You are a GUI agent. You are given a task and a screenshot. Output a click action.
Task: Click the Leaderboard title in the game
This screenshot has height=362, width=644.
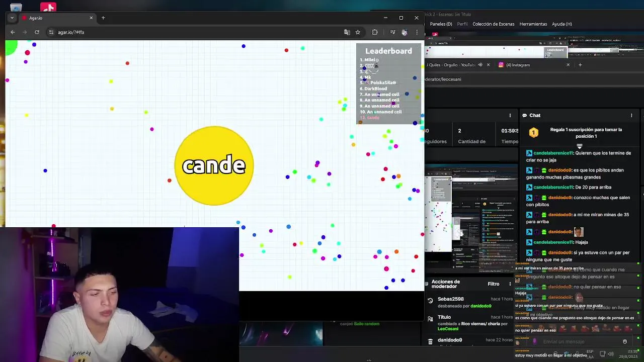388,51
